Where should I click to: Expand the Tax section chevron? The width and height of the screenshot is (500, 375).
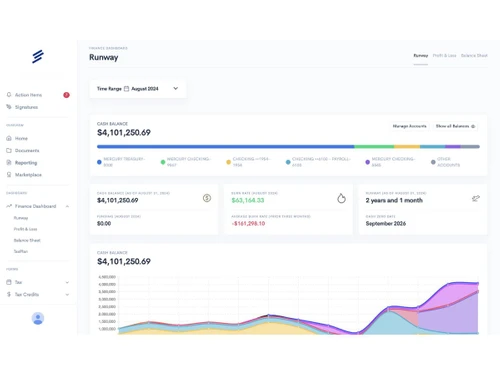pyautogui.click(x=67, y=282)
